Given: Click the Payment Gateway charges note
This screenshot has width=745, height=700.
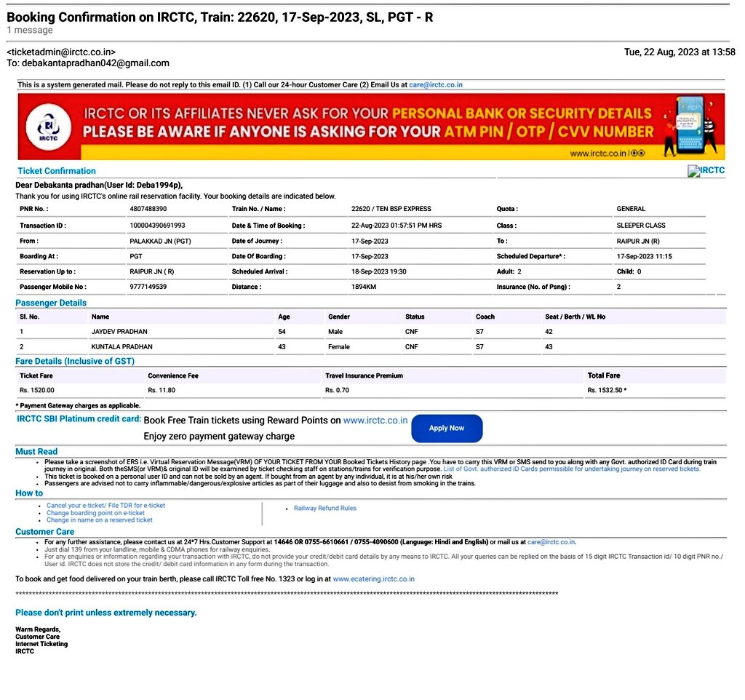Looking at the screenshot, I should point(78,406).
